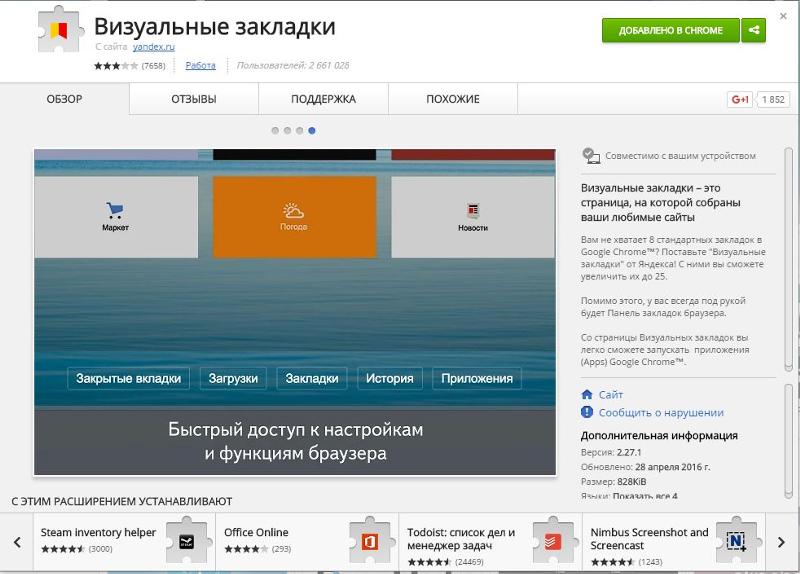This screenshot has width=800, height=574.
Task: Click the 1 852 plus-one counter
Action: (x=773, y=99)
